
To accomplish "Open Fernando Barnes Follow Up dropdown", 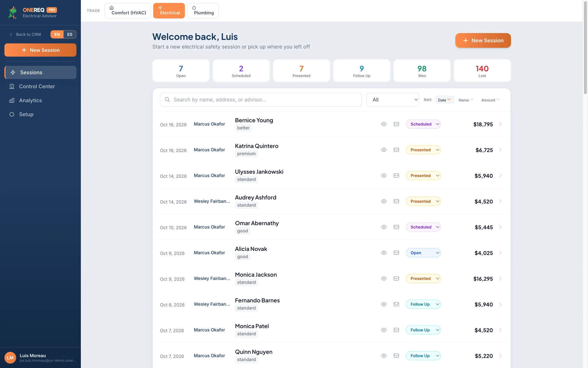I will tap(423, 304).
